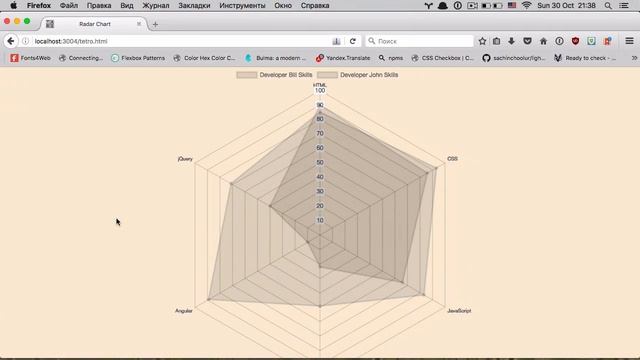The height and width of the screenshot is (360, 640).
Task: Open the Firefox hamburger menu
Action: (629, 41)
